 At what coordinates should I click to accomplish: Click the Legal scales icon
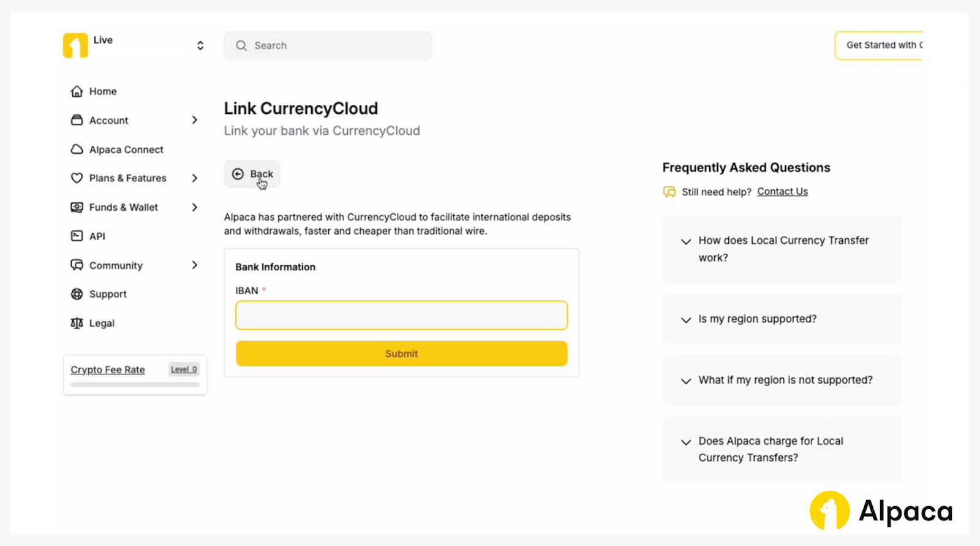[x=77, y=323]
